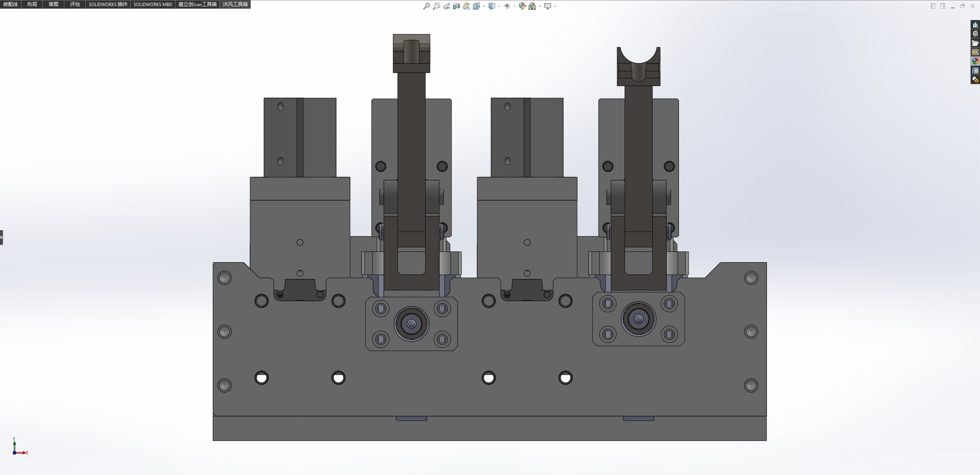980x475 pixels.
Task: Click the left edge panel expander handle
Action: 2,237
